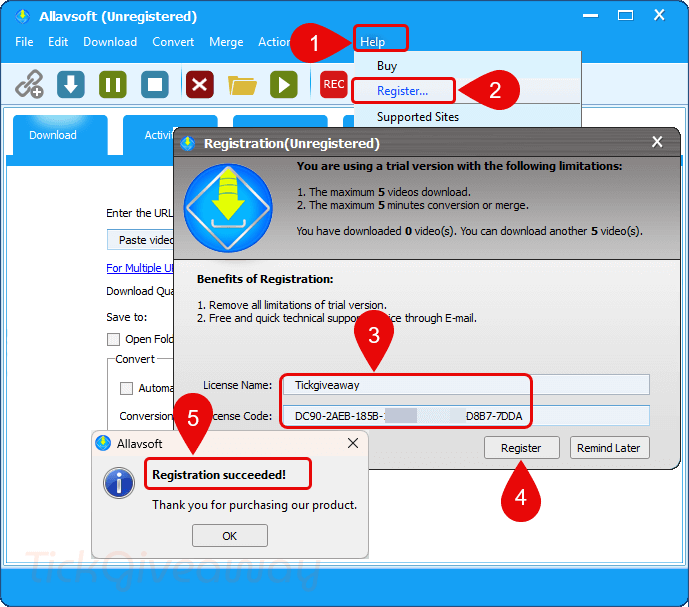This screenshot has width=689, height=607.
Task: Choose Supported Sites from the Help menu
Action: pos(468,116)
